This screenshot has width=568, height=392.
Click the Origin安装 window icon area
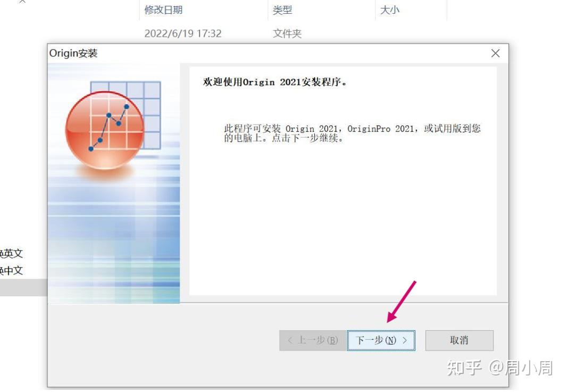53,53
